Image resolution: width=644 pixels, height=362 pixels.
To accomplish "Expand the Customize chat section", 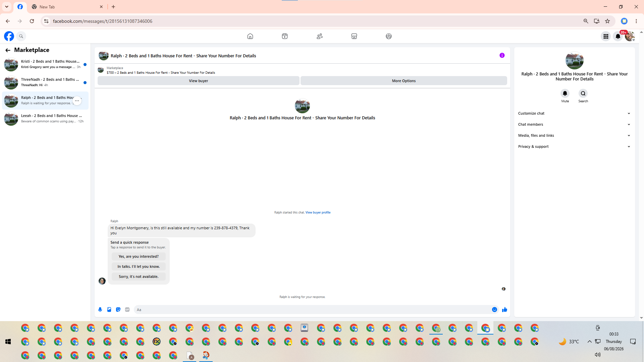I will point(574,113).
